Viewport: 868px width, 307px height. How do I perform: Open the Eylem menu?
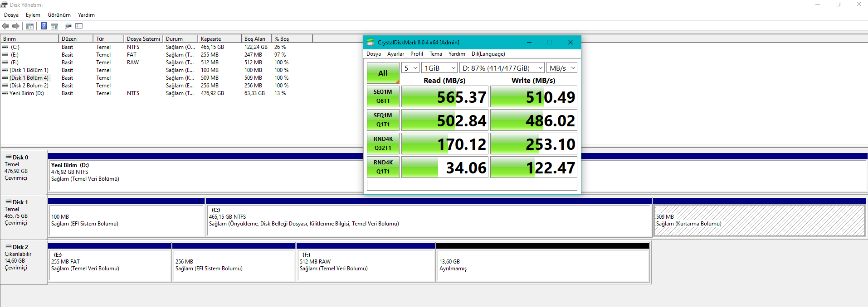33,15
